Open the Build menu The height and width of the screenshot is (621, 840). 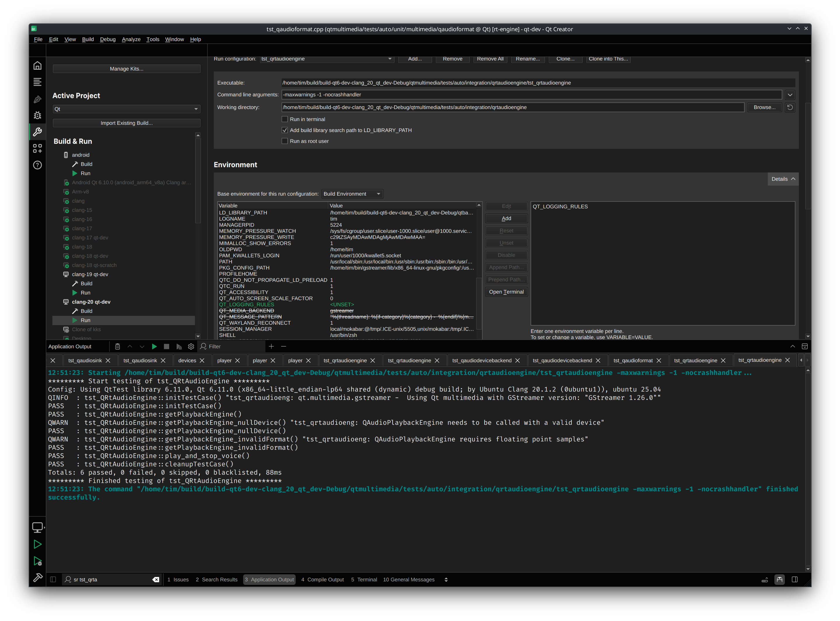[x=87, y=39]
